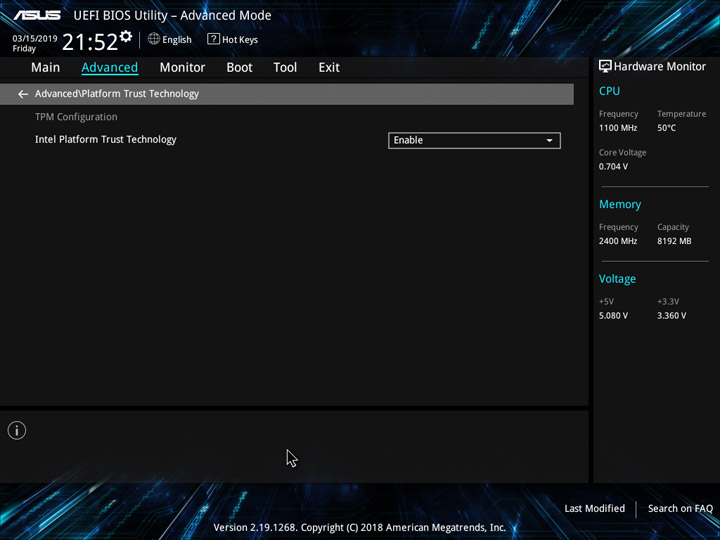Click the version copyright text

pyautogui.click(x=360, y=528)
